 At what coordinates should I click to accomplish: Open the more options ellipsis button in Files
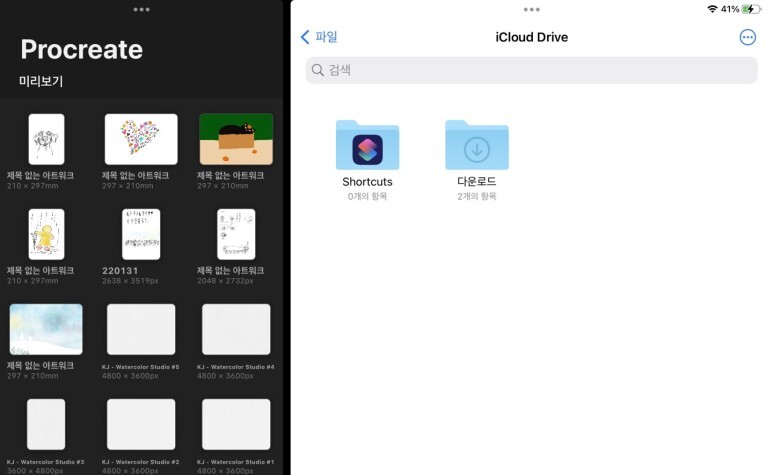[x=747, y=37]
